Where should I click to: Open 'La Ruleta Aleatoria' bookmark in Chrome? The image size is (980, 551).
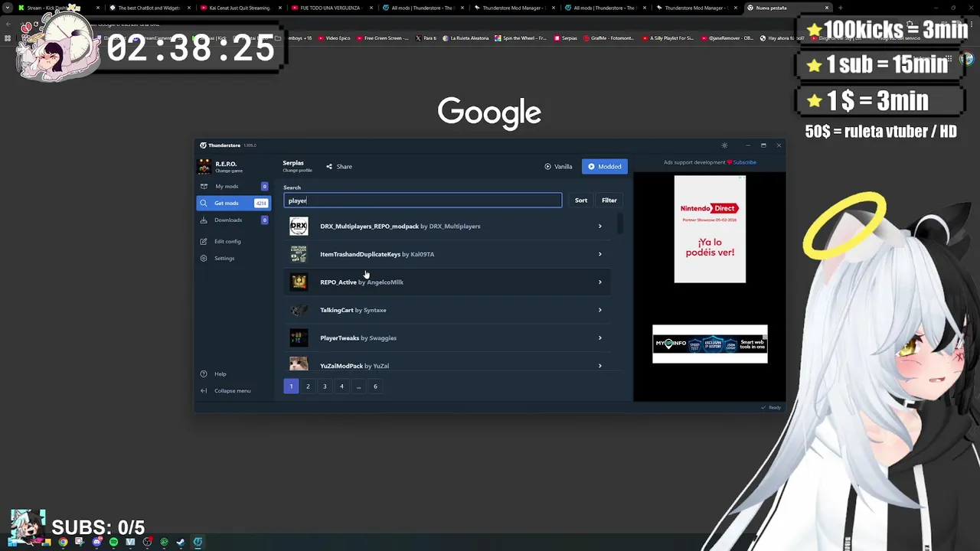pos(466,38)
